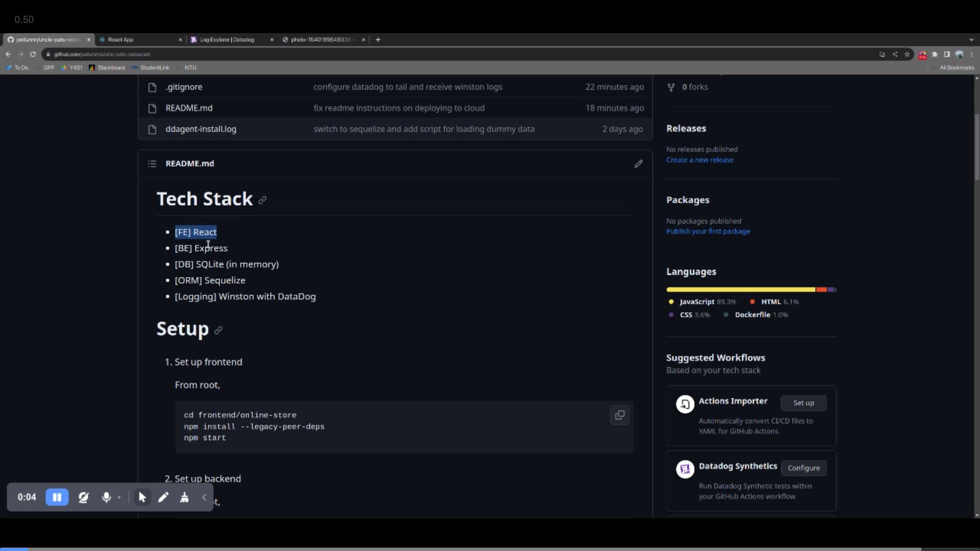
Task: Open Create a new release link
Action: click(x=699, y=160)
